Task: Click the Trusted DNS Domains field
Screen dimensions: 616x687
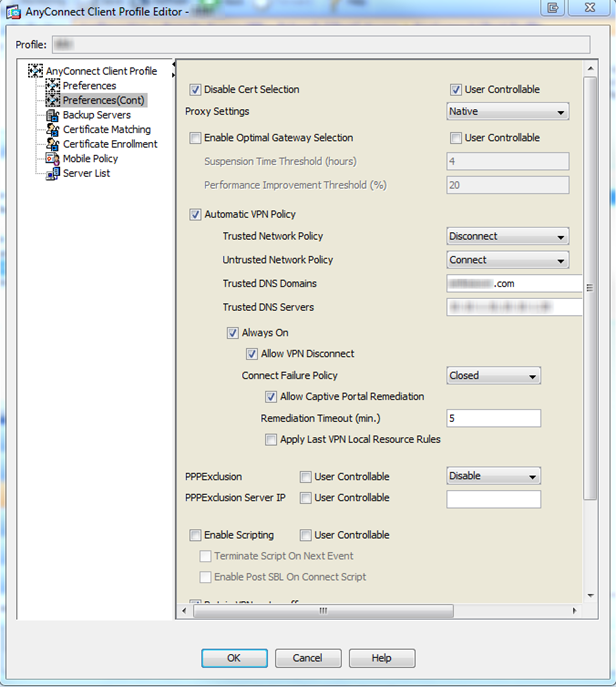Action: point(514,283)
